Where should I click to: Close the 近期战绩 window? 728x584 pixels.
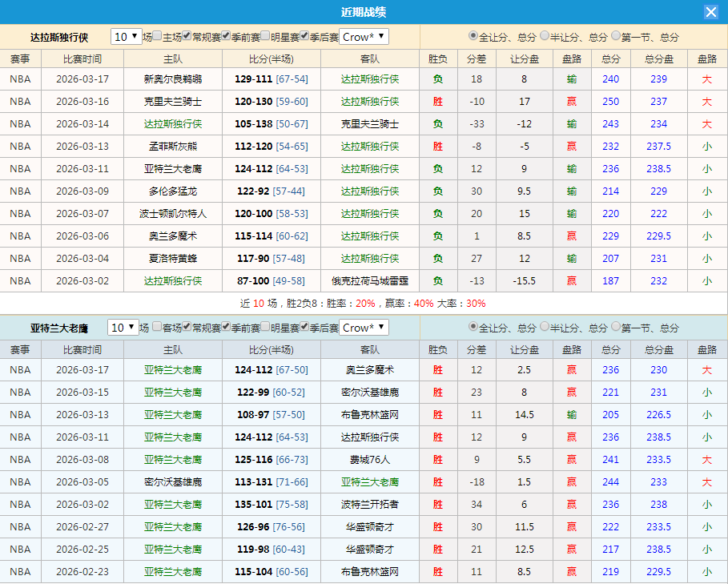711,11
